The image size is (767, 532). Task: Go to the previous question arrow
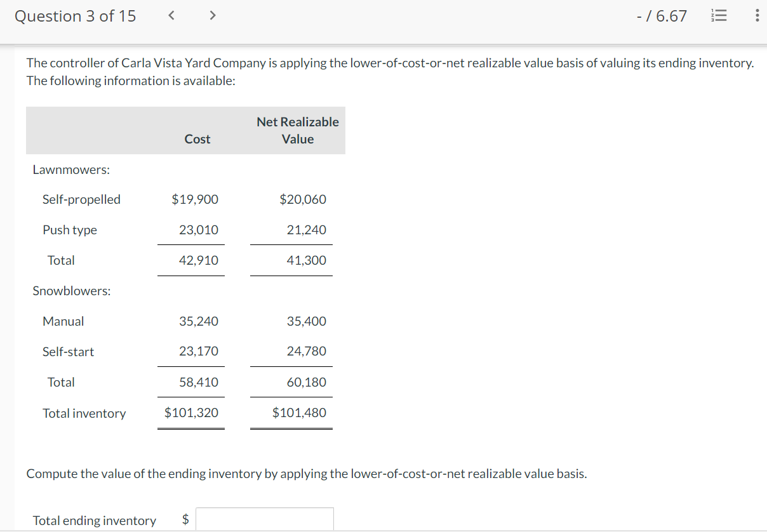[x=171, y=16]
